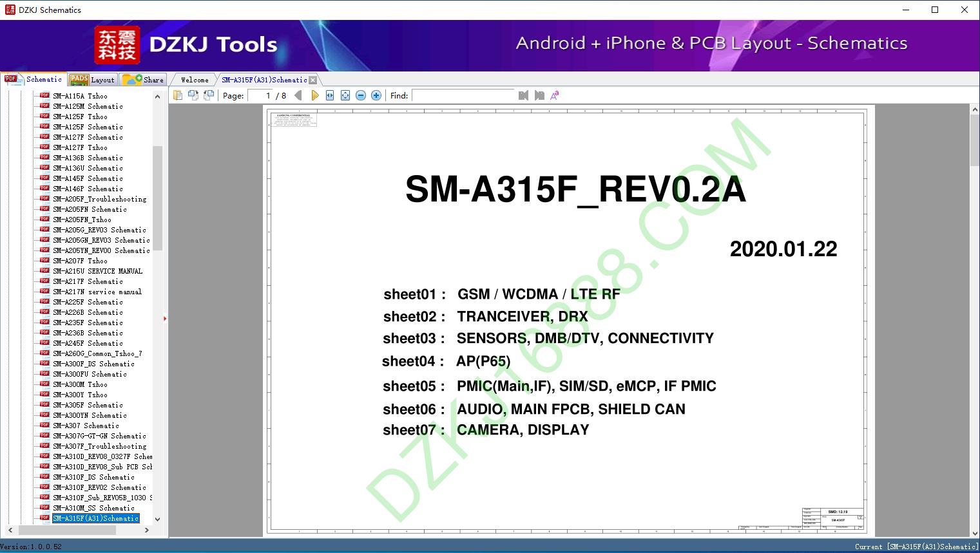Click the tree horizontal scroll-right arrow
The image size is (980, 553).
[147, 530]
